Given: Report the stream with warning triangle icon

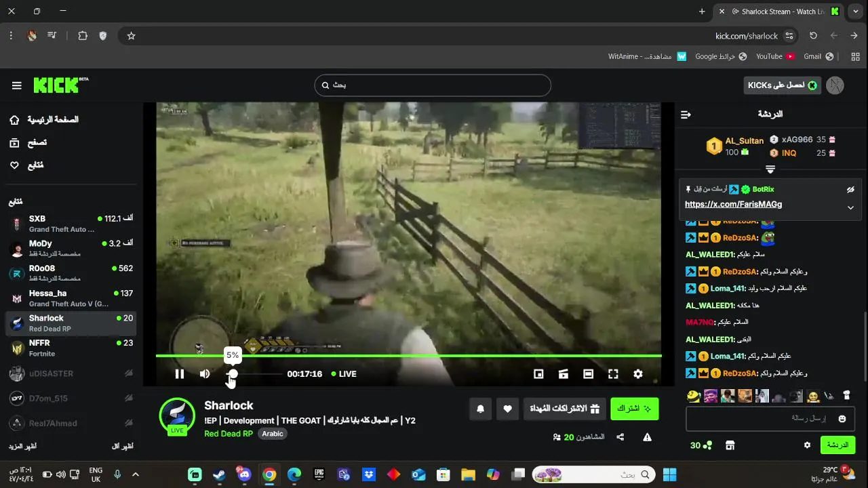Looking at the screenshot, I should click(x=647, y=437).
